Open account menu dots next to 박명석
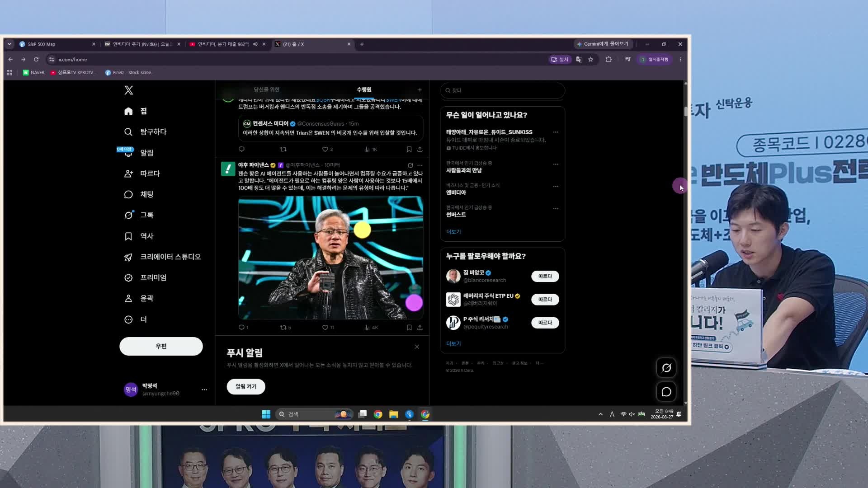Image resolution: width=868 pixels, height=488 pixels. click(x=204, y=389)
